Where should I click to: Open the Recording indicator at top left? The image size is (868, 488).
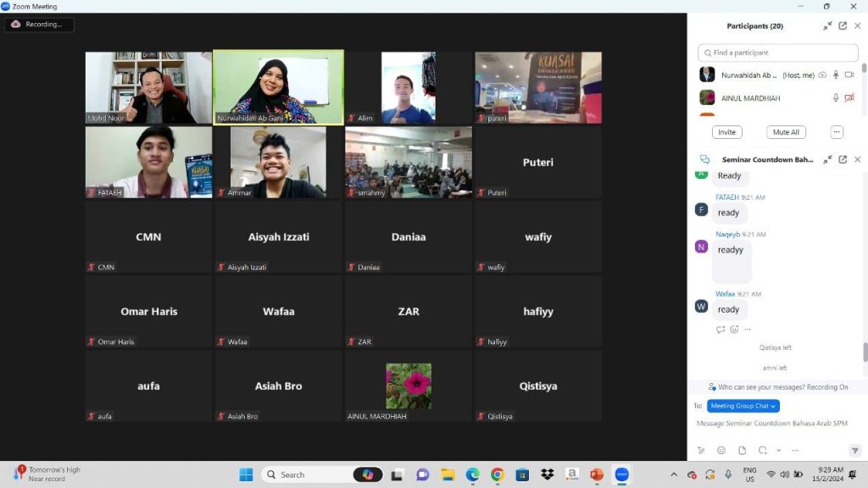pyautogui.click(x=38, y=24)
